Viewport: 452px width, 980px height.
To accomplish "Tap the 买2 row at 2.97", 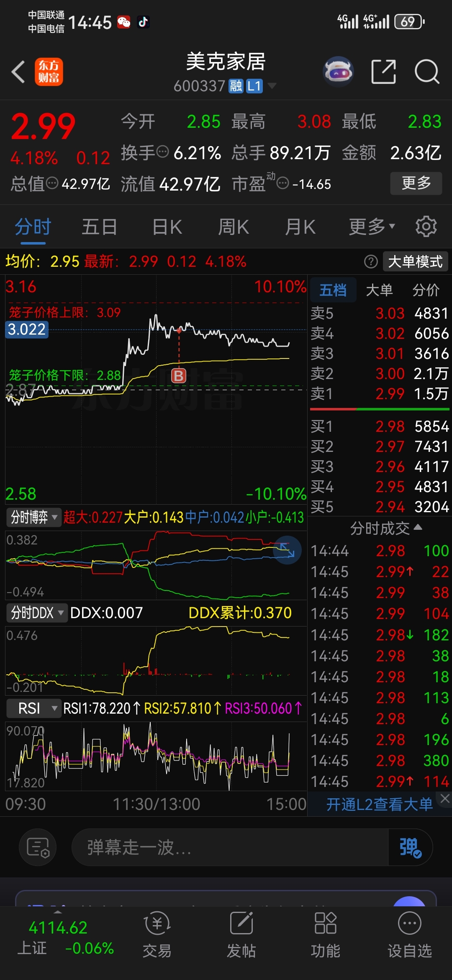I will pos(380,446).
